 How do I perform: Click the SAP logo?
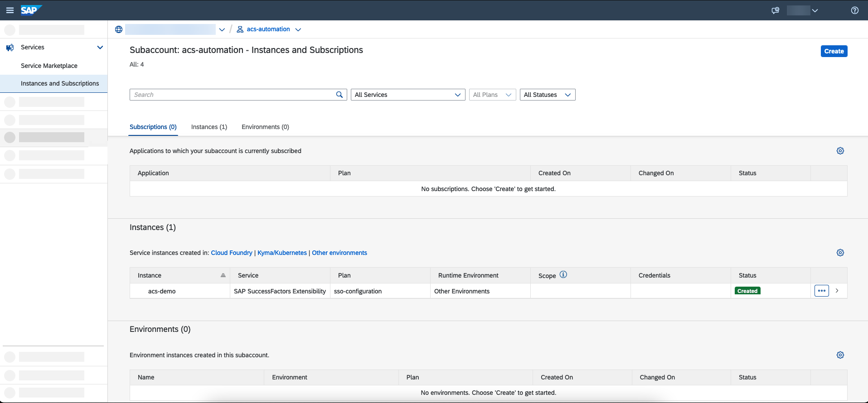click(31, 10)
